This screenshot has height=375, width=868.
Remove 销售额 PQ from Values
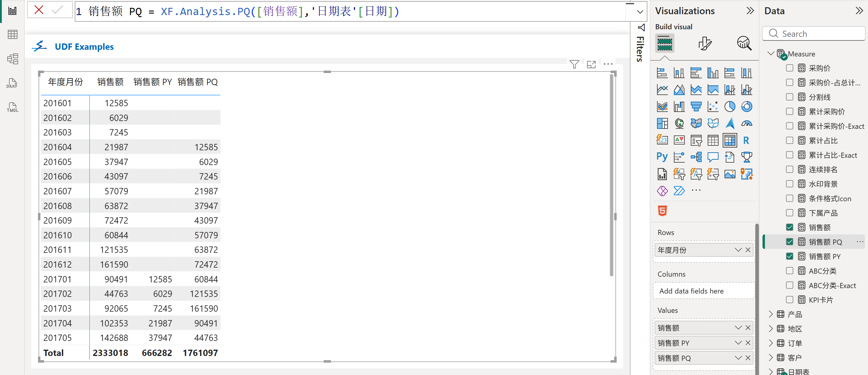(748, 358)
